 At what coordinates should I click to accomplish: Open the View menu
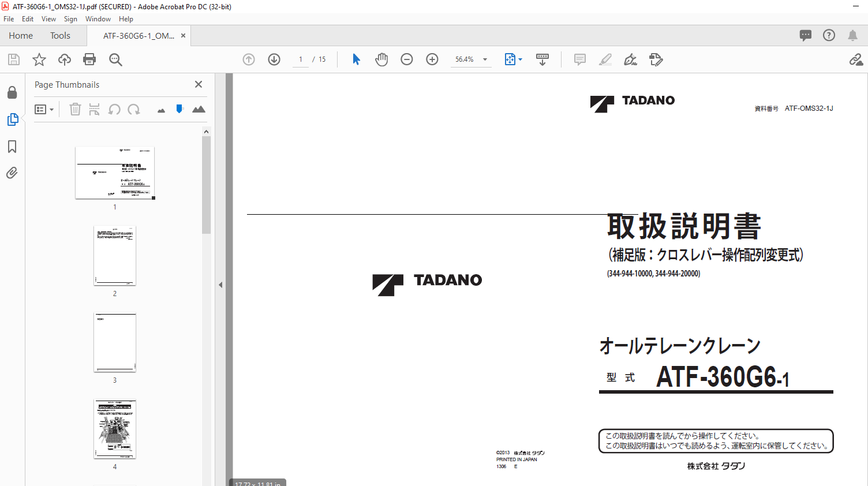click(48, 19)
